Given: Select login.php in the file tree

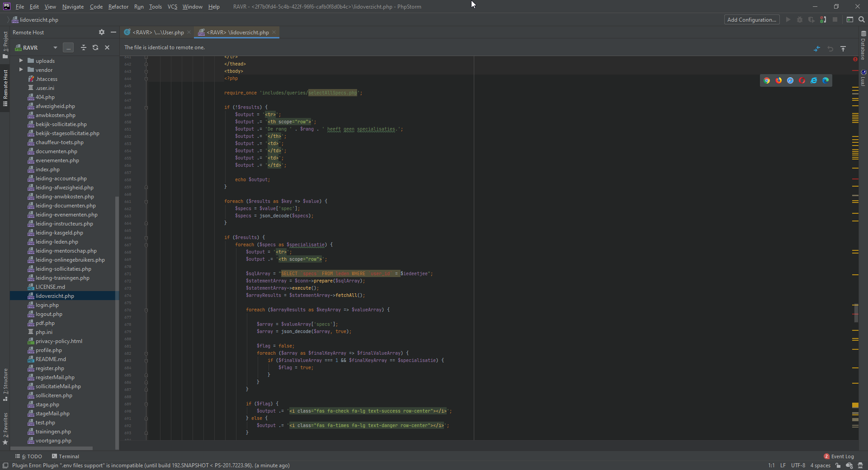Looking at the screenshot, I should (47, 305).
